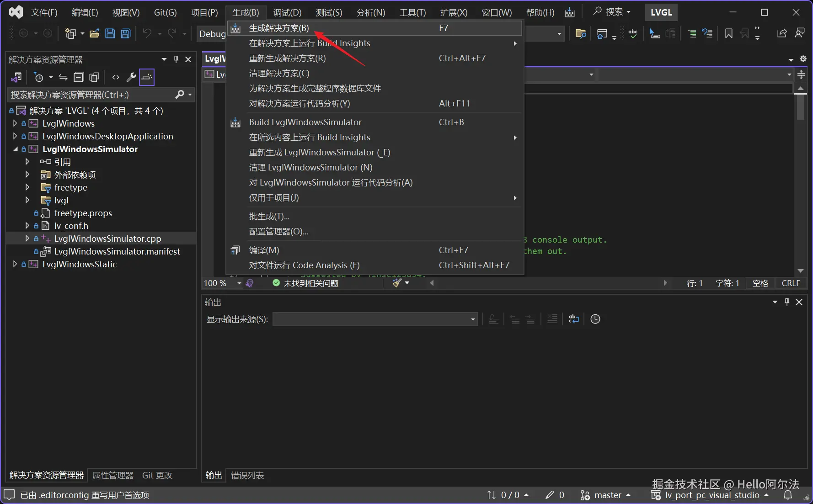The height and width of the screenshot is (504, 813).
Task: Click the clock icon in the Output toolbar
Action: [595, 319]
